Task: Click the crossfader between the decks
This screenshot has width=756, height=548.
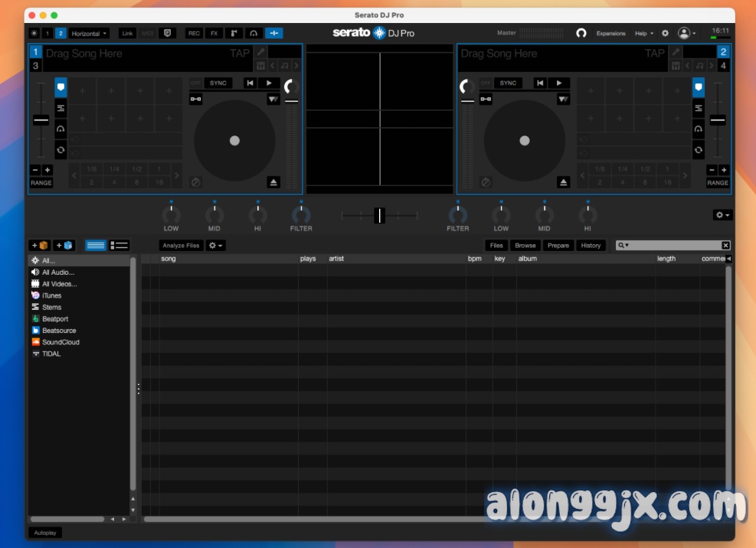Action: [378, 215]
